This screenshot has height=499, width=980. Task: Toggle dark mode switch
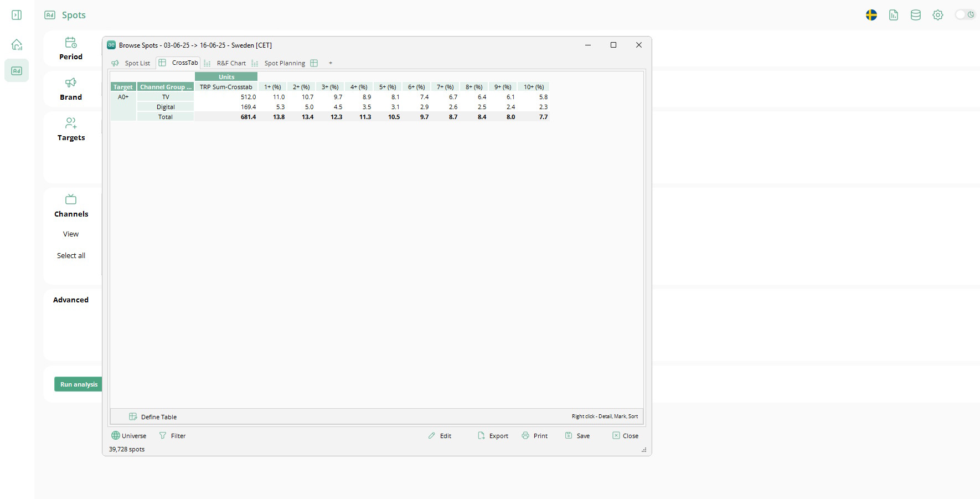point(964,15)
